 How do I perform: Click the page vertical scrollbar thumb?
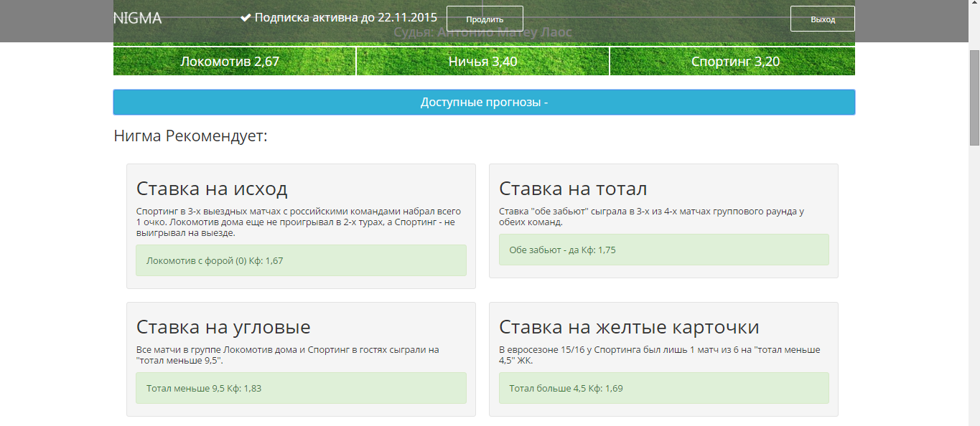974,98
